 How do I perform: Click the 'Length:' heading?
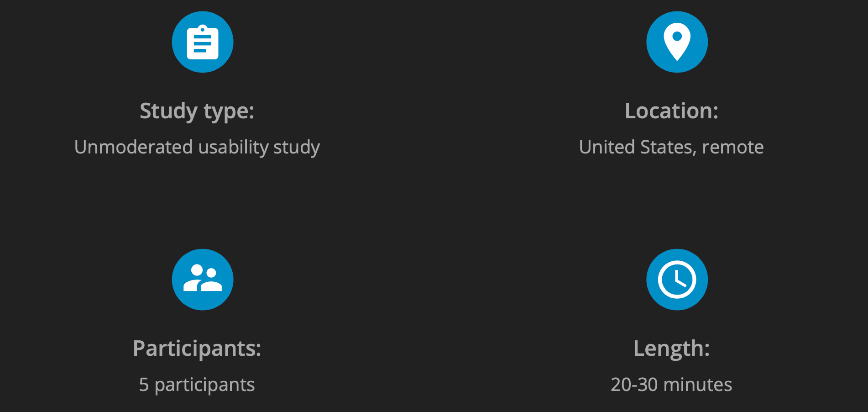tap(671, 349)
